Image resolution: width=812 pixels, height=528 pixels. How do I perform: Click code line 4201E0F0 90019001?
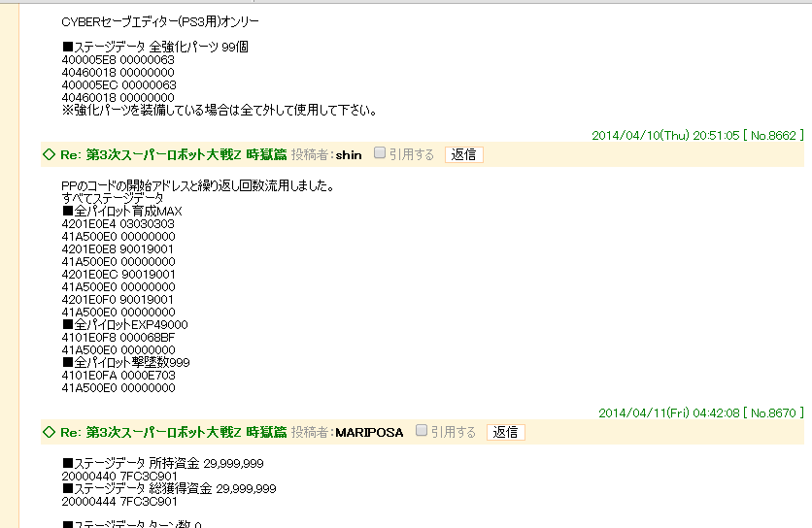click(118, 300)
